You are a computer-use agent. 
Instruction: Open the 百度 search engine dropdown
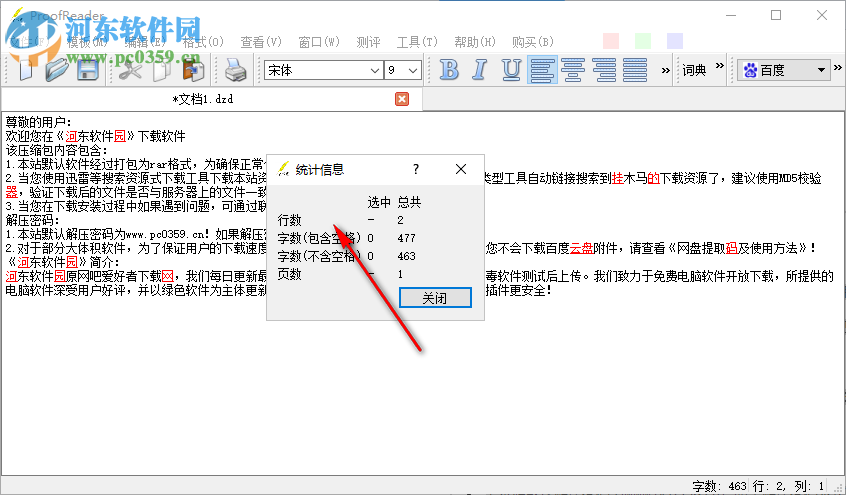pos(821,70)
